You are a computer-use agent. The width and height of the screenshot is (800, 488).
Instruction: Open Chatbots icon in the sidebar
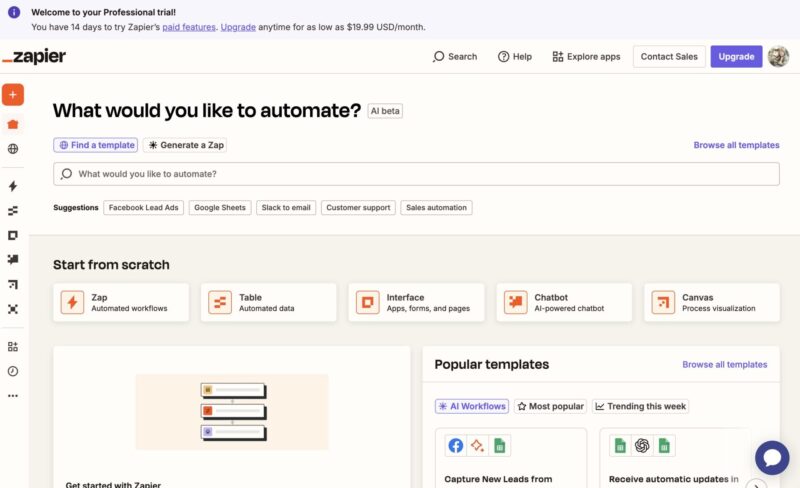click(13, 260)
